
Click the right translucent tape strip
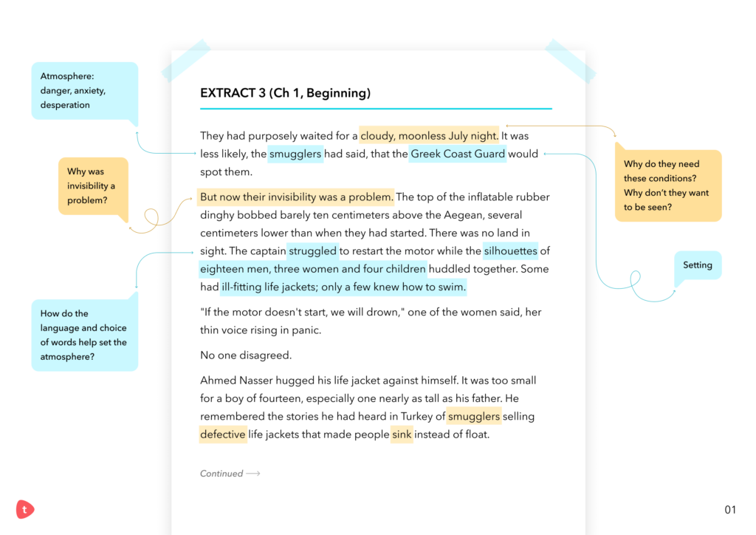[570, 61]
